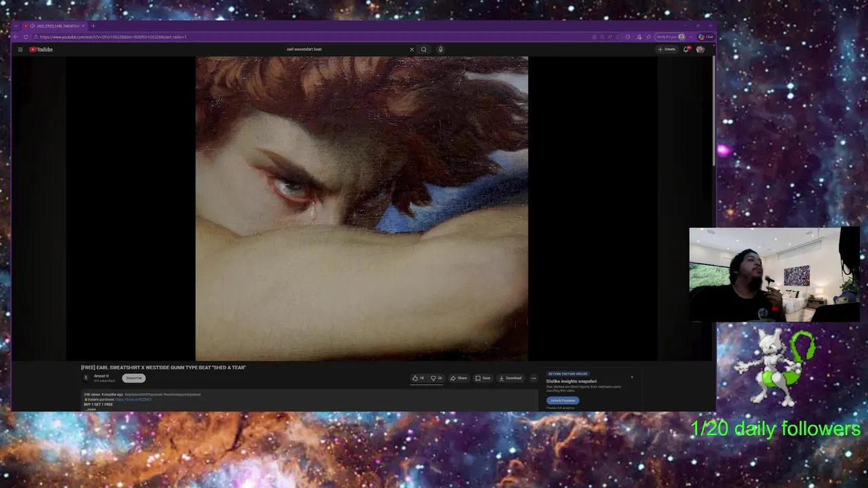Pause the video by clicking the player
Viewport: 868px width, 488px height.
(x=361, y=209)
